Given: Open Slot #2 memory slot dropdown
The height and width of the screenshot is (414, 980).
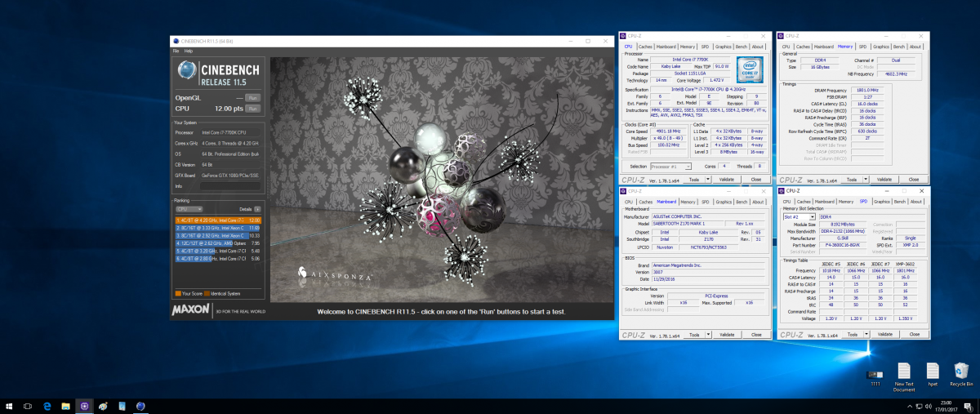Looking at the screenshot, I should click(798, 217).
